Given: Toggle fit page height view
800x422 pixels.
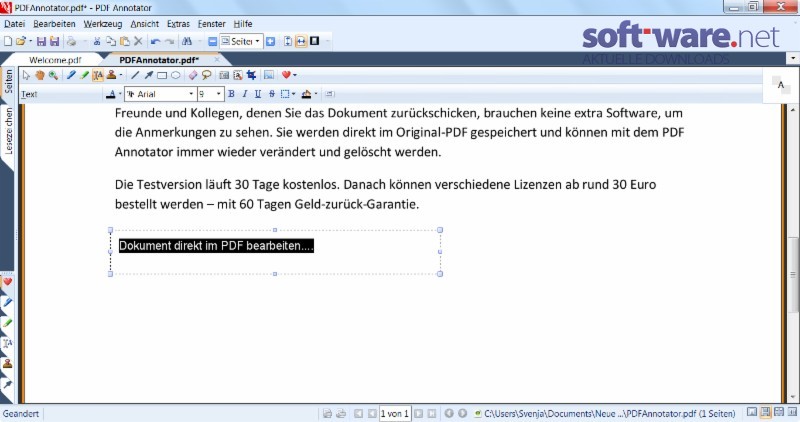Looking at the screenshot, I should coord(288,41).
